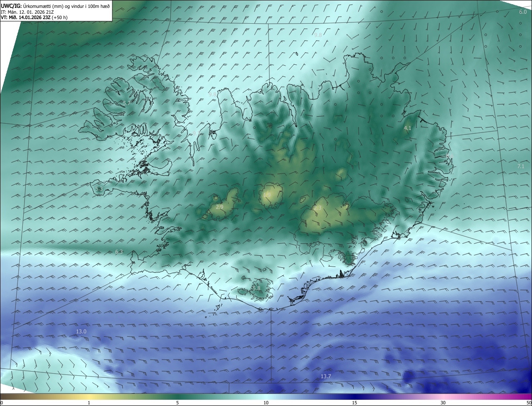Select the 5.7 value over the Westfjords
This screenshot has height=406, width=532.
(x=127, y=103)
